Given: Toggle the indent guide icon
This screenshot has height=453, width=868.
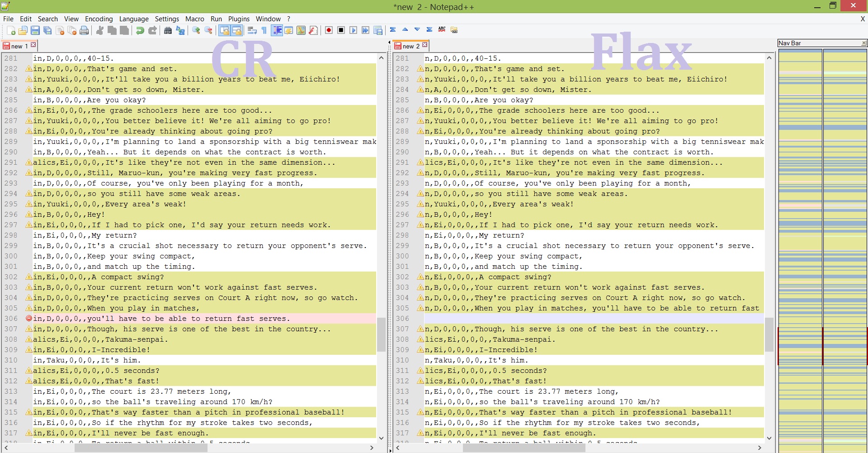Looking at the screenshot, I should point(277,30).
